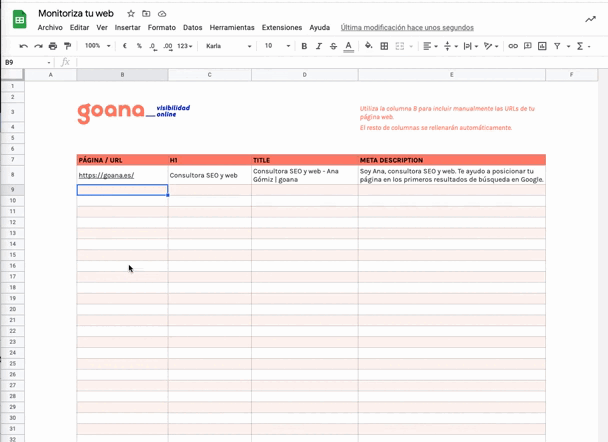The height and width of the screenshot is (442, 608).
Task: Open the font size 10 dropdown
Action: pyautogui.click(x=277, y=46)
